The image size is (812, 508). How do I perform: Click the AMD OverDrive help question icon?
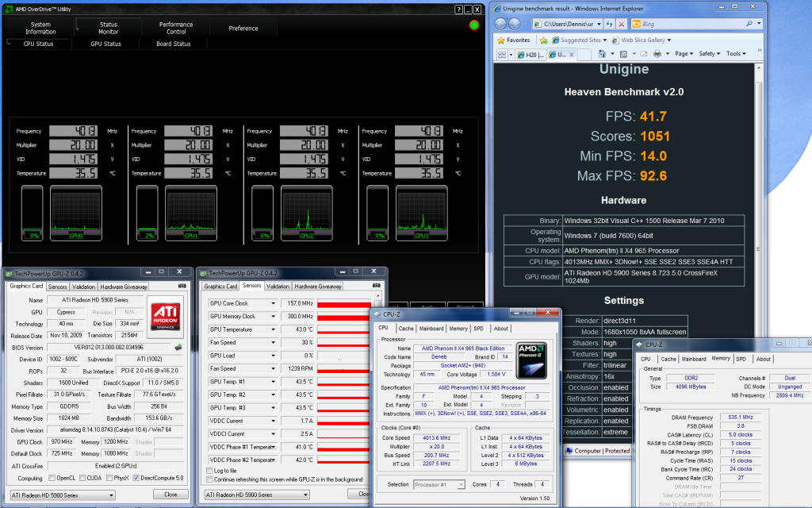(460, 9)
